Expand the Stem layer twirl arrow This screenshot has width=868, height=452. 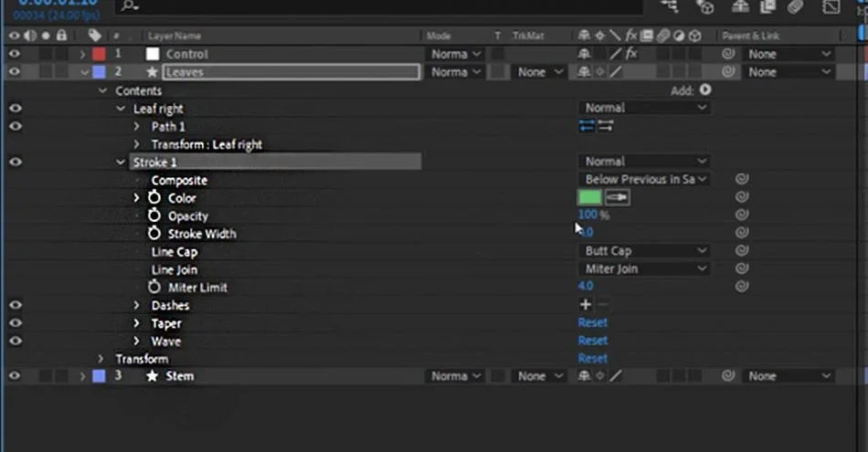pyautogui.click(x=82, y=376)
